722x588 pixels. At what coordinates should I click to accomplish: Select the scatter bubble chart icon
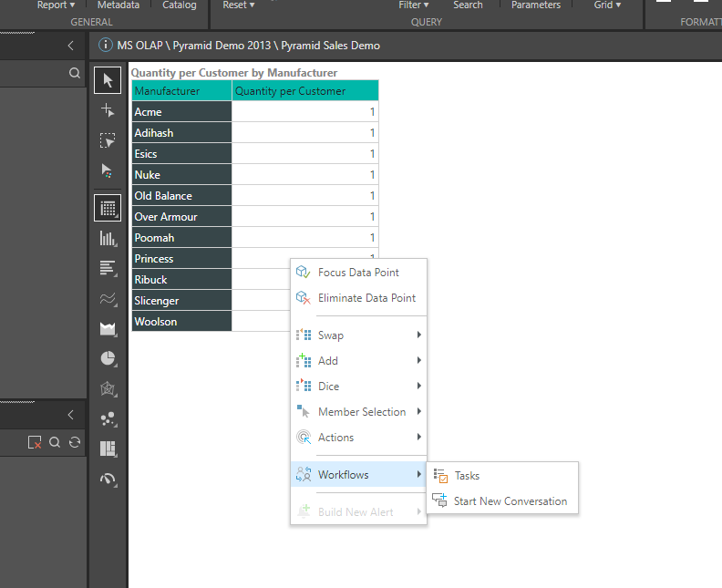tap(108, 418)
